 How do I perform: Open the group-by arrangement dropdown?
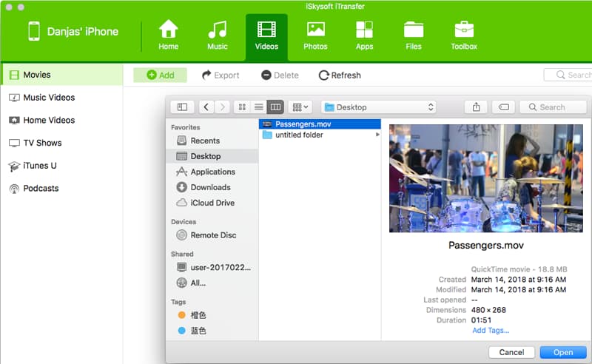tap(300, 107)
